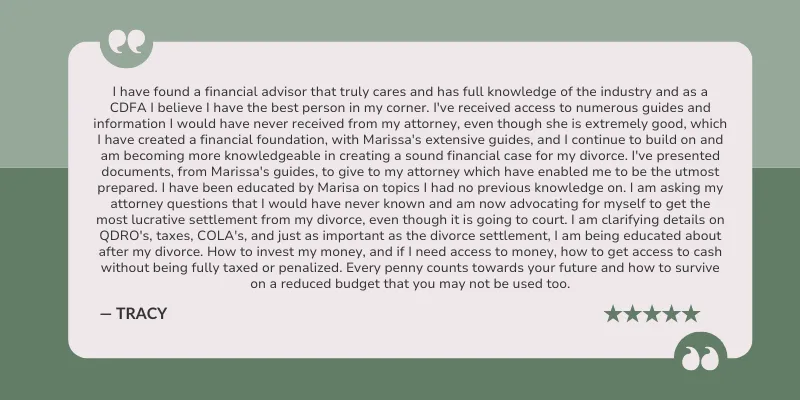800x400 pixels.
Task: Click the third rating star
Action: click(x=652, y=314)
